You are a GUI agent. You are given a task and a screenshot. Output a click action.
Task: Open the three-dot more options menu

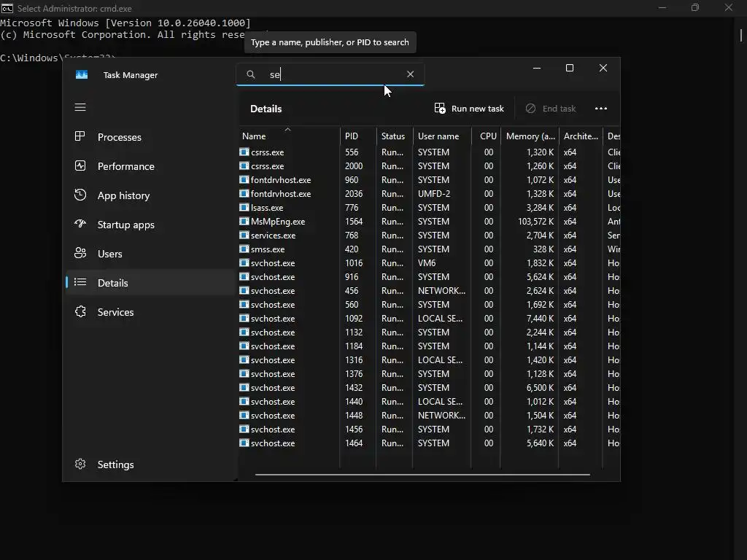(601, 109)
